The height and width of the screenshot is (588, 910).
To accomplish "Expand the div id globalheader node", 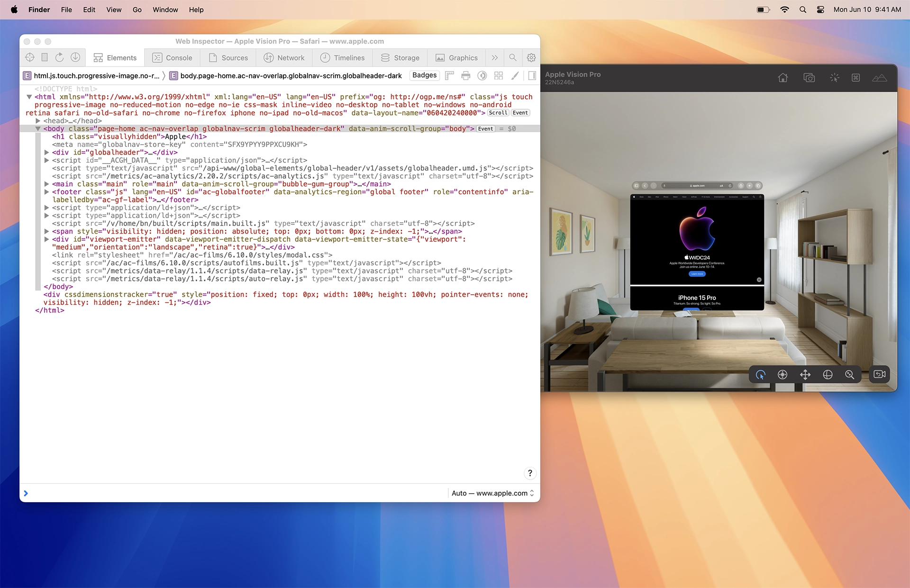I will [x=46, y=152].
